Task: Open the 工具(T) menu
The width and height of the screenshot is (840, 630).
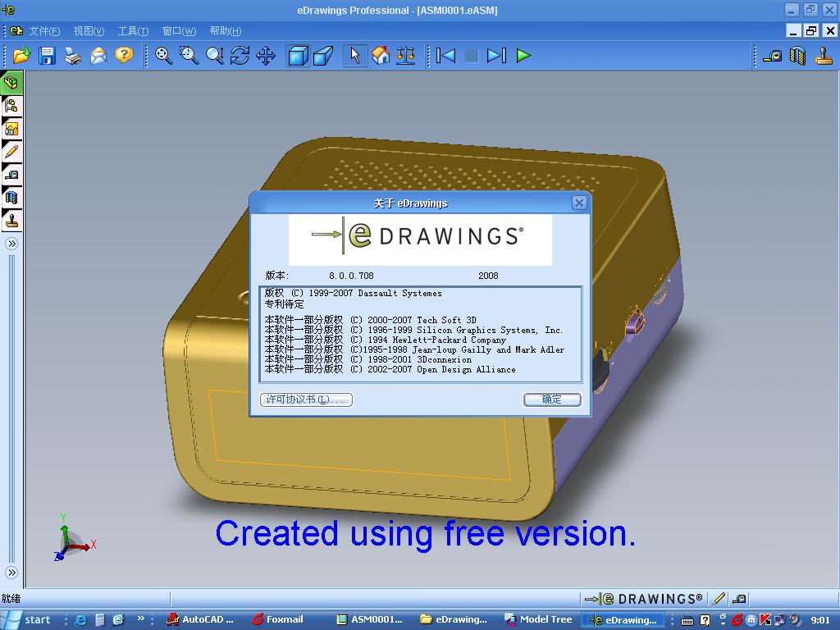Action: [133, 31]
